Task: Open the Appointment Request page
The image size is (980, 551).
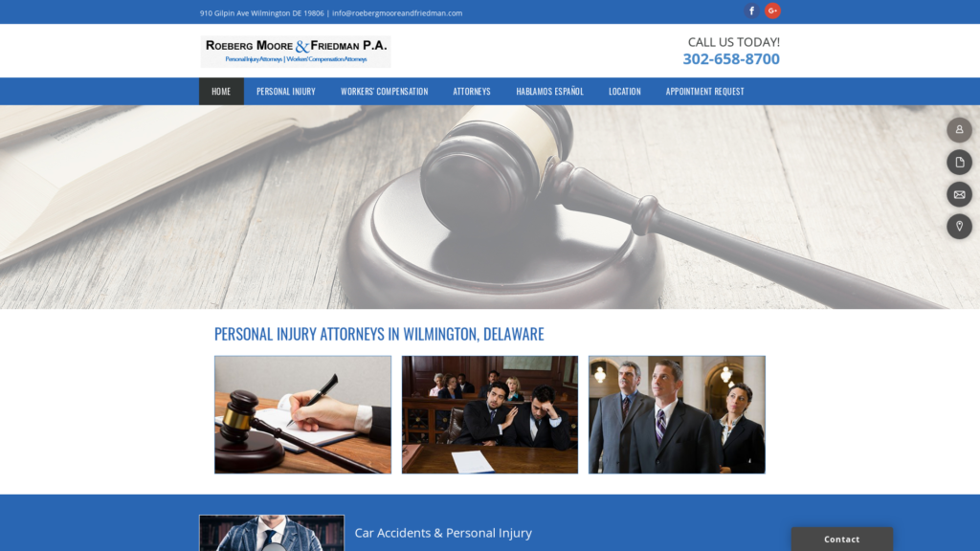Action: pyautogui.click(x=704, y=92)
